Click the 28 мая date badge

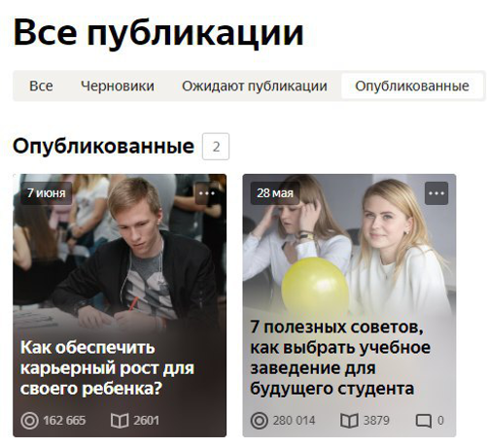click(275, 193)
